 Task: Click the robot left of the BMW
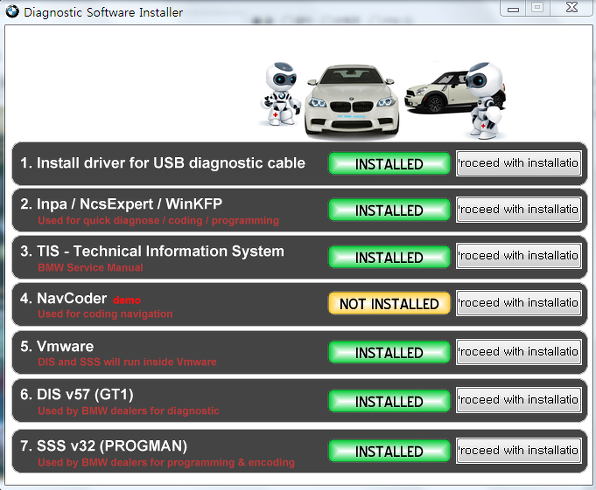pyautogui.click(x=281, y=94)
